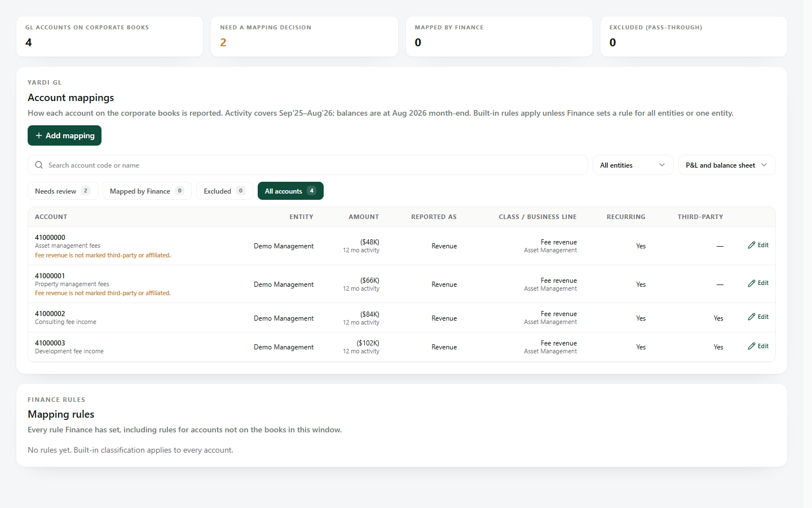This screenshot has height=508, width=812.
Task: Click the ($102K) amount
Action: [368, 343]
